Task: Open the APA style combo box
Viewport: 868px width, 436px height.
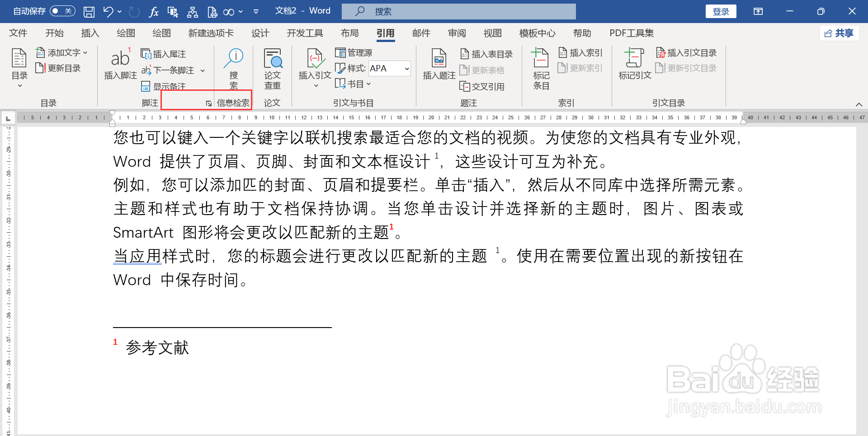Action: coord(389,68)
